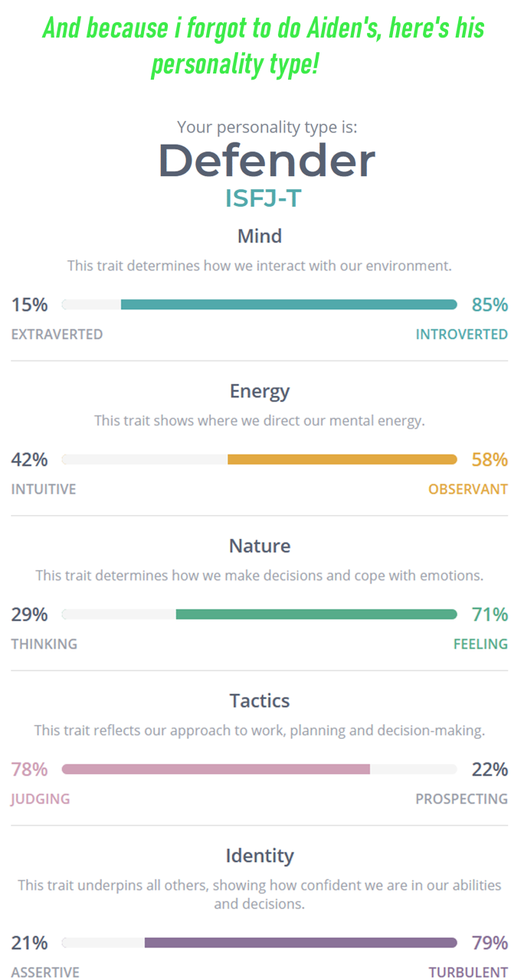Screen dimensions: 524x980
Task: Click the green caption about Aiden's personality
Action: [263, 46]
